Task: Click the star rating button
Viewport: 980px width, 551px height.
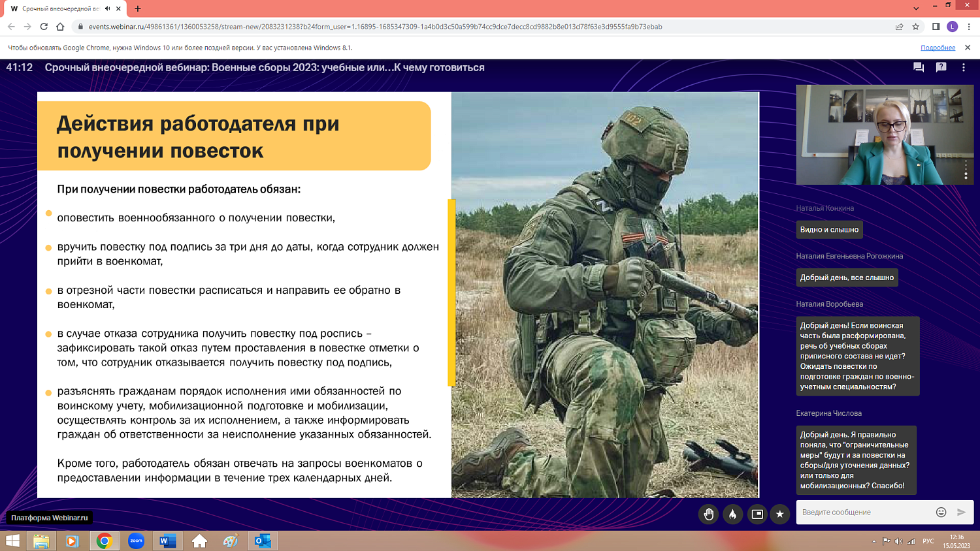Action: coord(779,514)
